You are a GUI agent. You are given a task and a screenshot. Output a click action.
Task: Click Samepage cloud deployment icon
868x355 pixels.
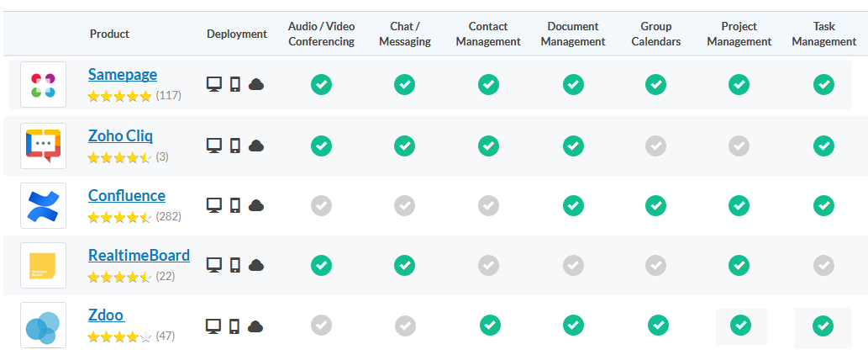255,85
